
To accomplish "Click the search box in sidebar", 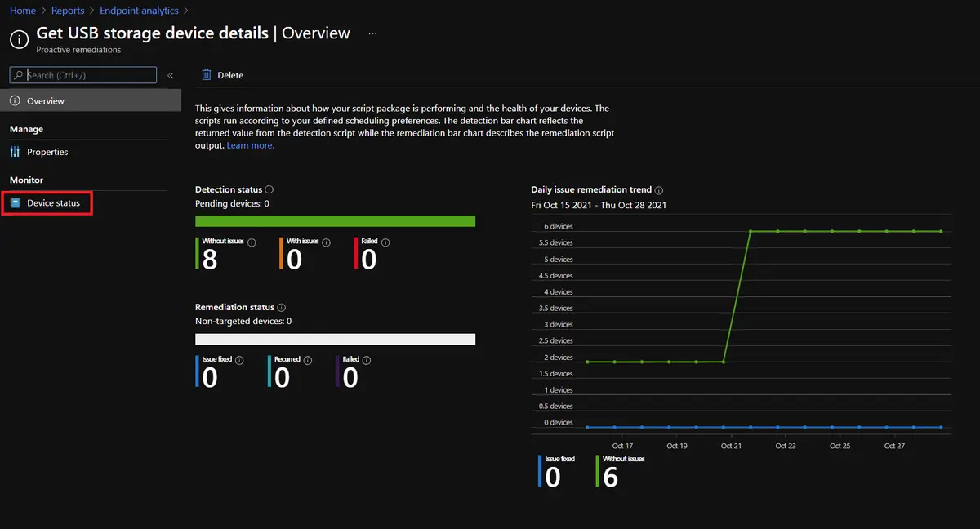I will [90, 75].
